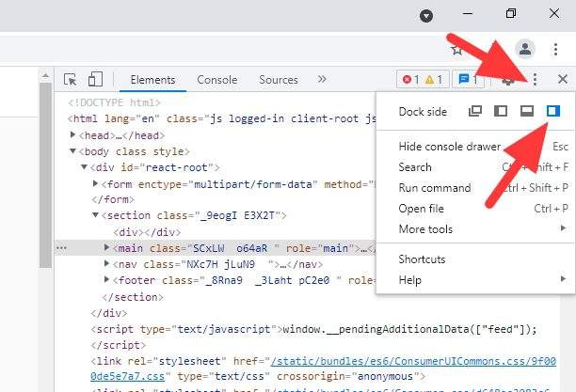
Task: Expand the footer _8Rna9 node
Action: click(x=106, y=280)
